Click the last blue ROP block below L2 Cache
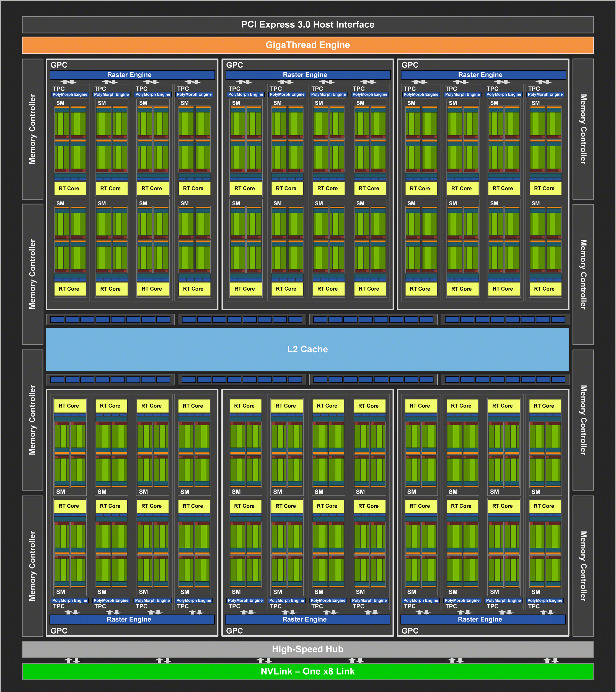The image size is (616, 692). pyautogui.click(x=558, y=379)
